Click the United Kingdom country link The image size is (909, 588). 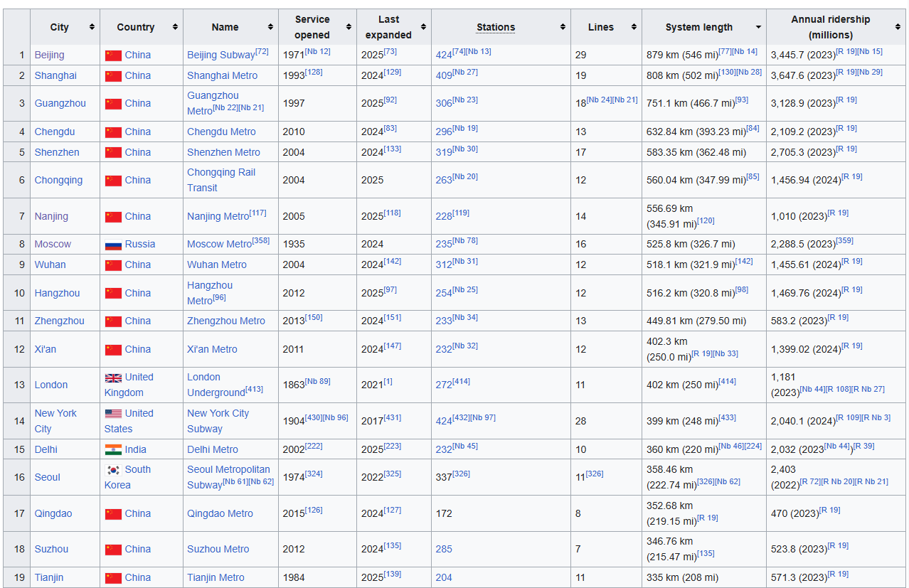coord(129,385)
